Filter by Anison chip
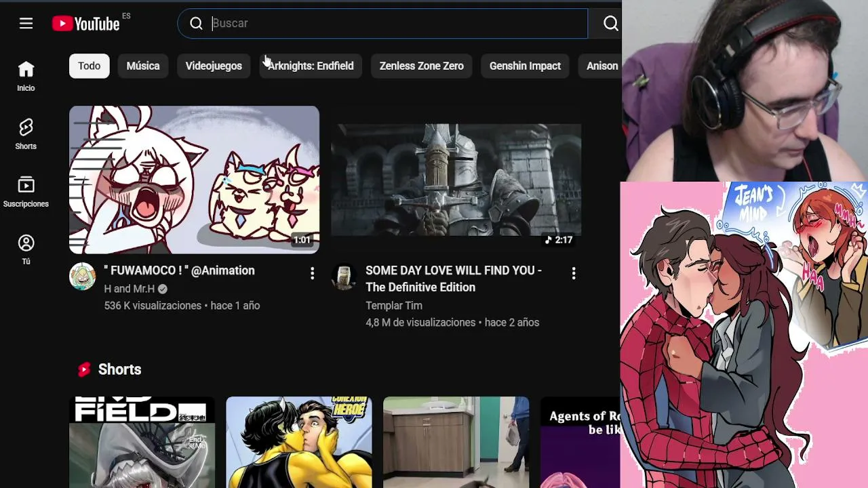Image resolution: width=868 pixels, height=488 pixels. click(599, 66)
